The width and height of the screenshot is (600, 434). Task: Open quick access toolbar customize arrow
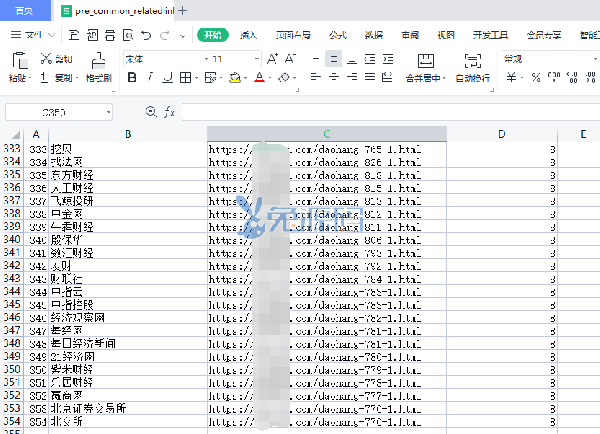(x=183, y=36)
